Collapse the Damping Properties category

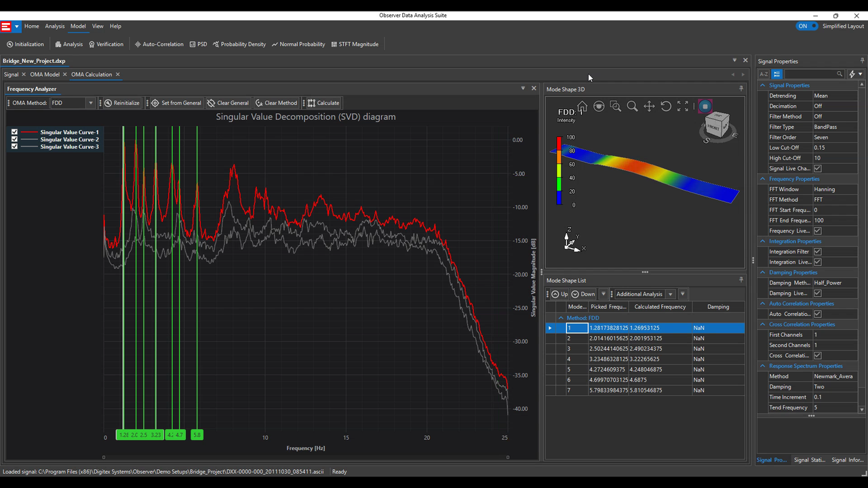click(x=762, y=272)
